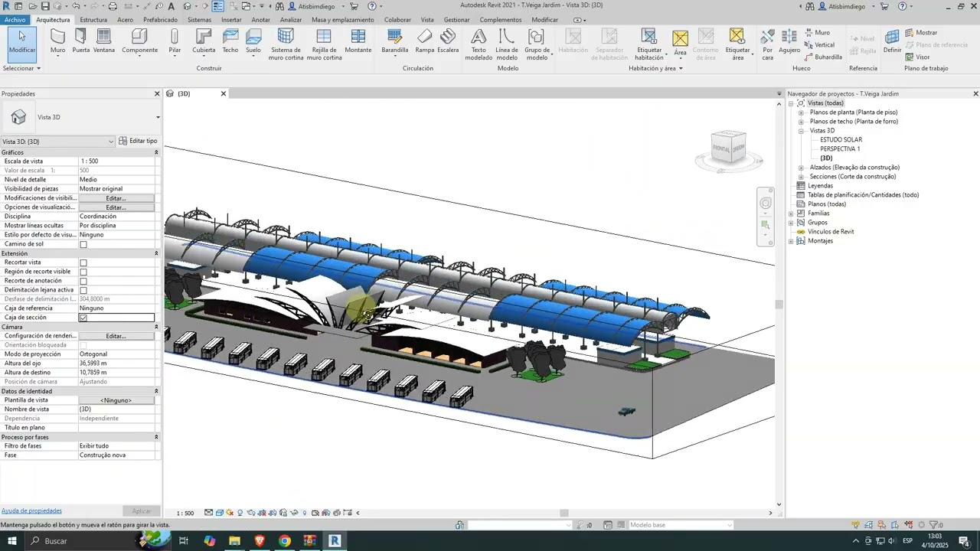Select the Escalera stair tool

448,41
